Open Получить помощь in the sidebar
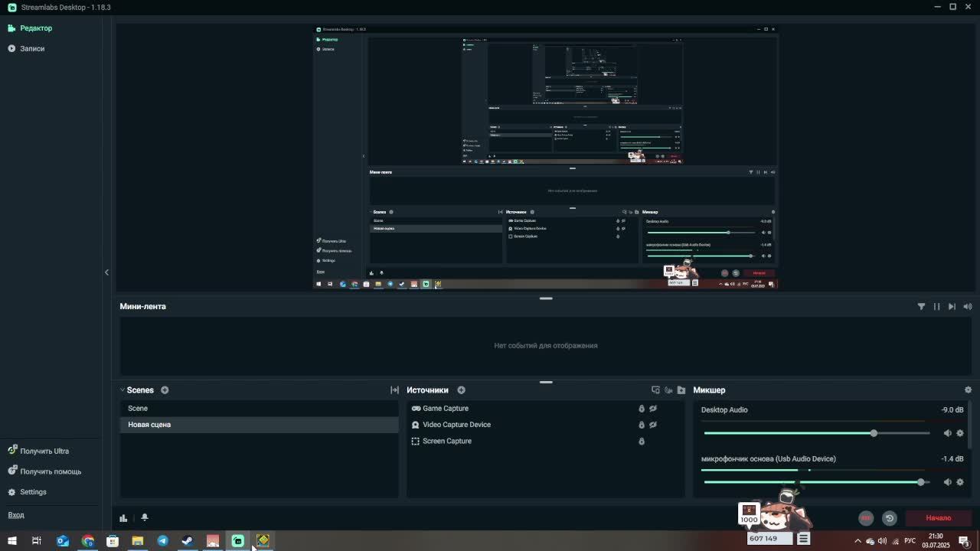The image size is (980, 551). point(45,471)
